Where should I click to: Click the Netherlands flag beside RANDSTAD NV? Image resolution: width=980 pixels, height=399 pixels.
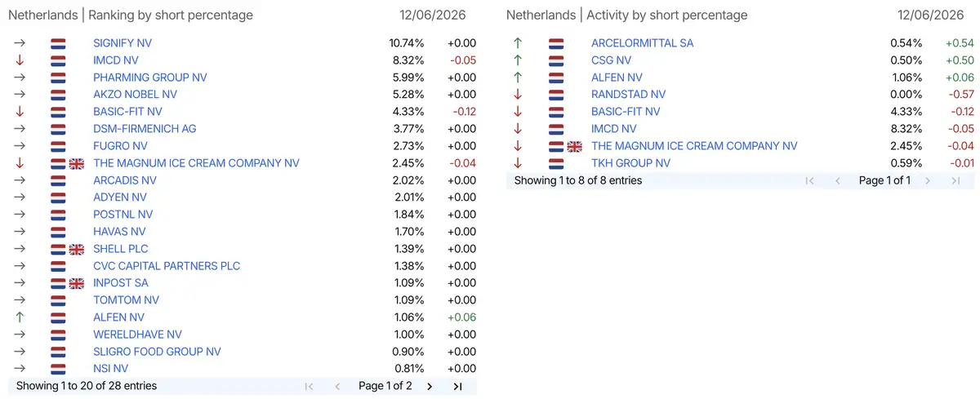(x=556, y=95)
